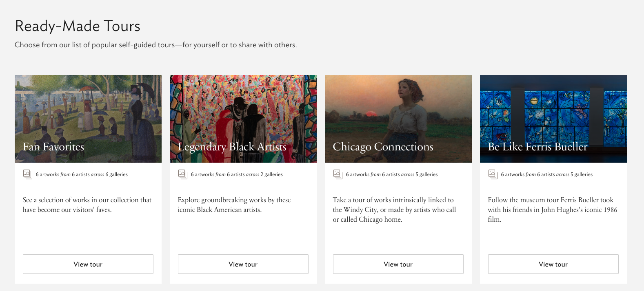Click the Fan Favorites description text

[x=87, y=205]
